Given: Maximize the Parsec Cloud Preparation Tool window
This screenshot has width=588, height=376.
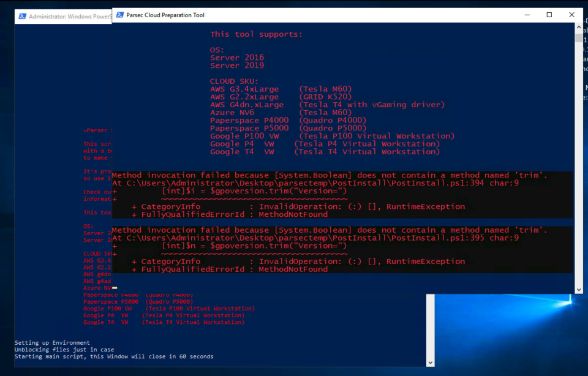Looking at the screenshot, I should pos(549,15).
